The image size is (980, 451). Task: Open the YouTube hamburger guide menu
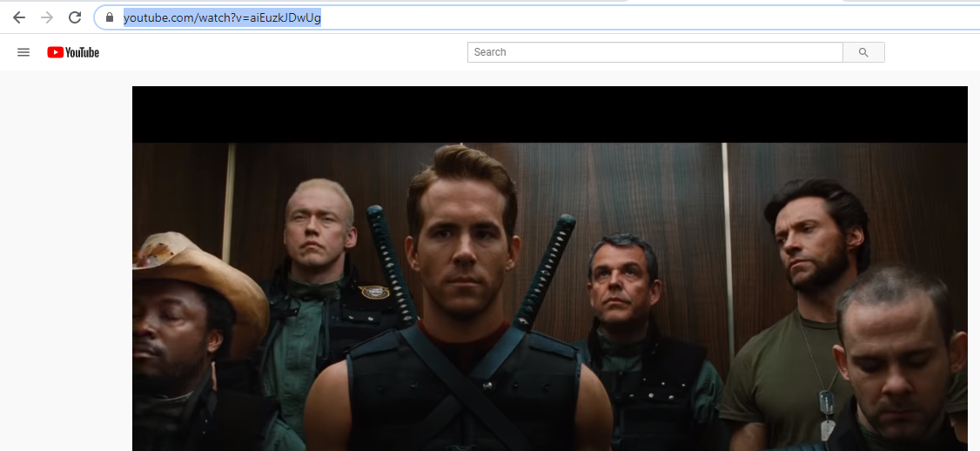tap(23, 52)
